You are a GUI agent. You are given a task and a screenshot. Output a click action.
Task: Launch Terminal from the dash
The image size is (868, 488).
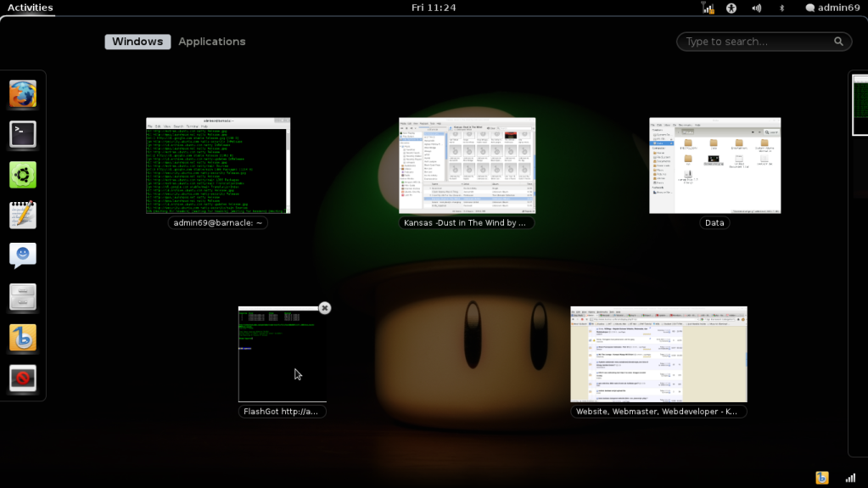[23, 134]
